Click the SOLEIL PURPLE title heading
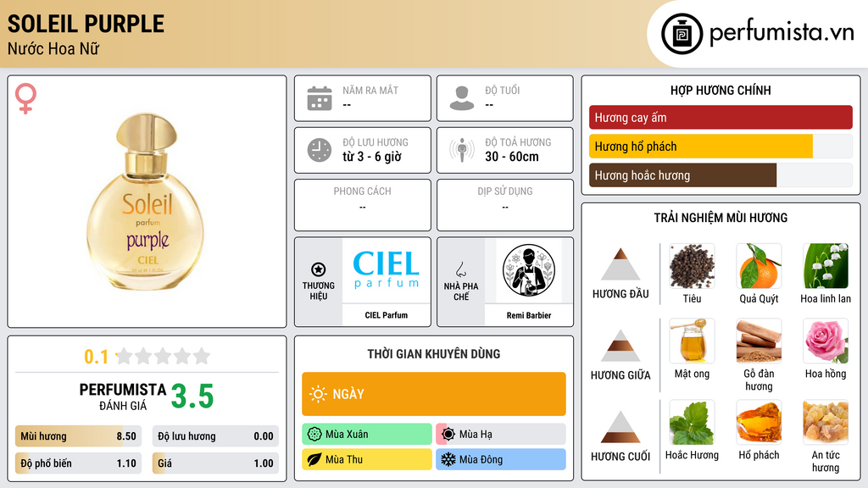Screen dimensions: 868x488 tap(86, 25)
